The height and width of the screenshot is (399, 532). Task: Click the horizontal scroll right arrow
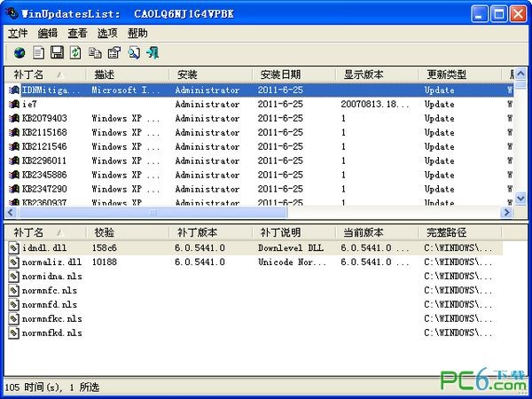(507, 213)
